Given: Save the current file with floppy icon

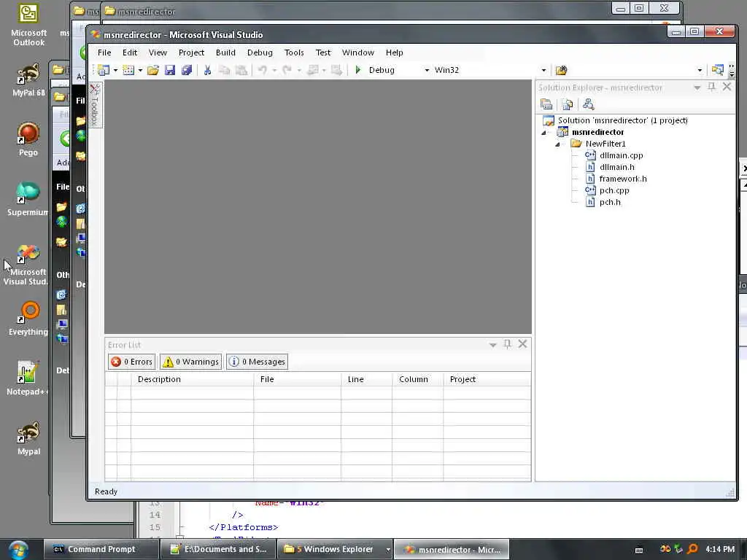Looking at the screenshot, I should (x=169, y=70).
